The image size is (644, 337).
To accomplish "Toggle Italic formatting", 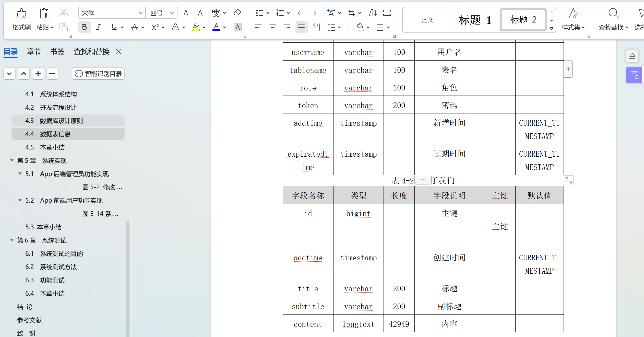I will tap(99, 27).
